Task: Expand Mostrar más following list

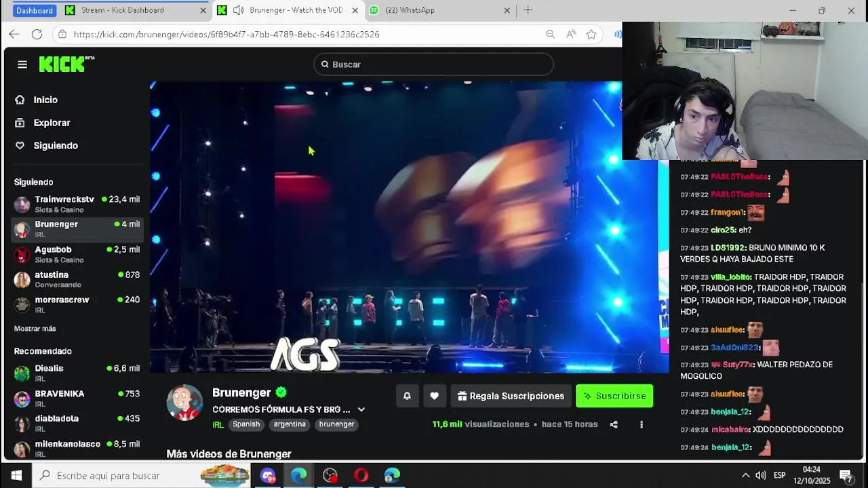Action: (x=35, y=329)
